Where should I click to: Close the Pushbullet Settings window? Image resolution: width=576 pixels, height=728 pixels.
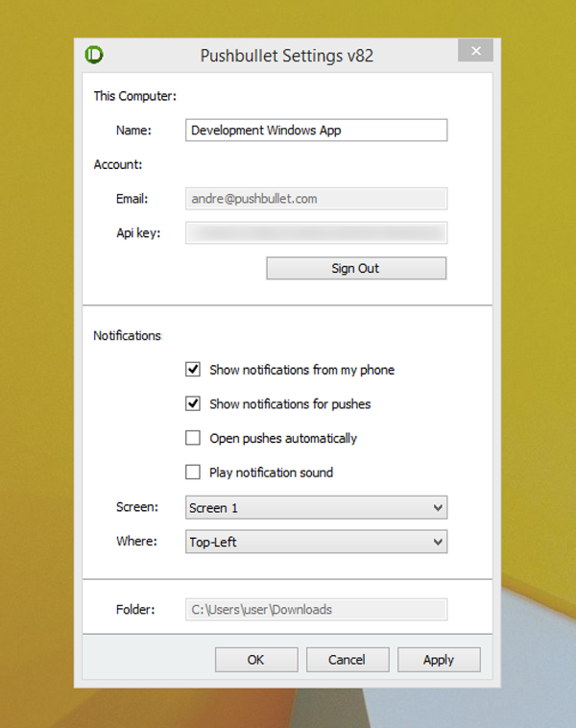click(x=475, y=51)
